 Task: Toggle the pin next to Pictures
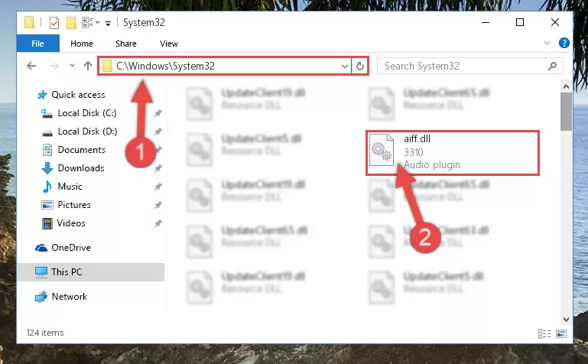[158, 205]
